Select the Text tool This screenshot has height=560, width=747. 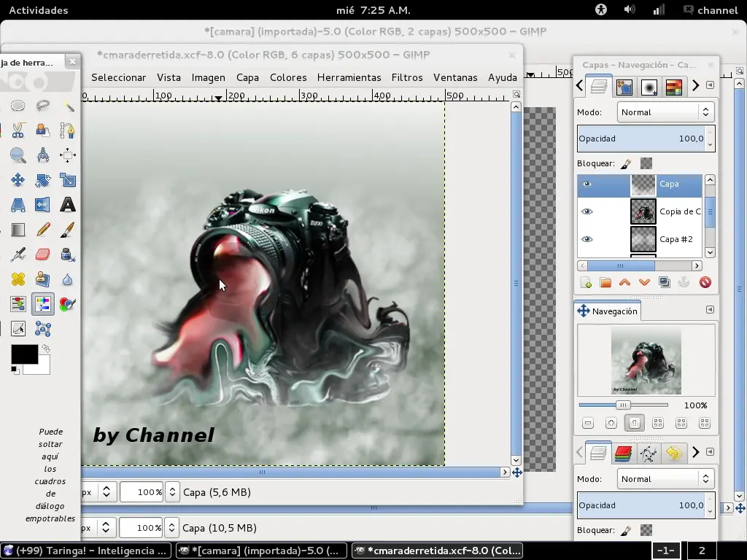[68, 205]
